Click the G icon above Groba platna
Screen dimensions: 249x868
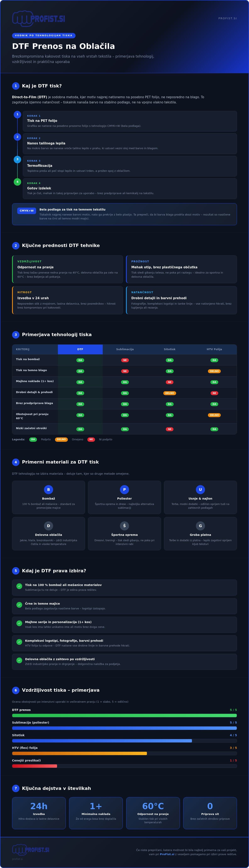[x=200, y=526]
